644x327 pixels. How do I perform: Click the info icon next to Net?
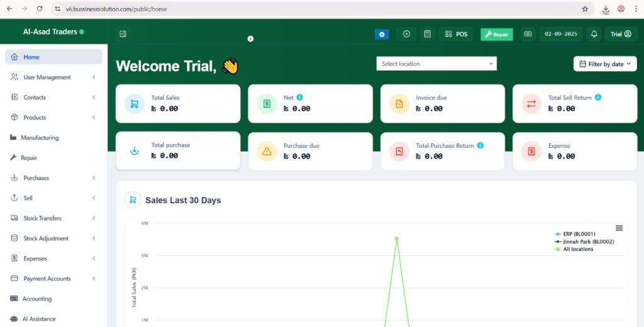click(x=300, y=97)
